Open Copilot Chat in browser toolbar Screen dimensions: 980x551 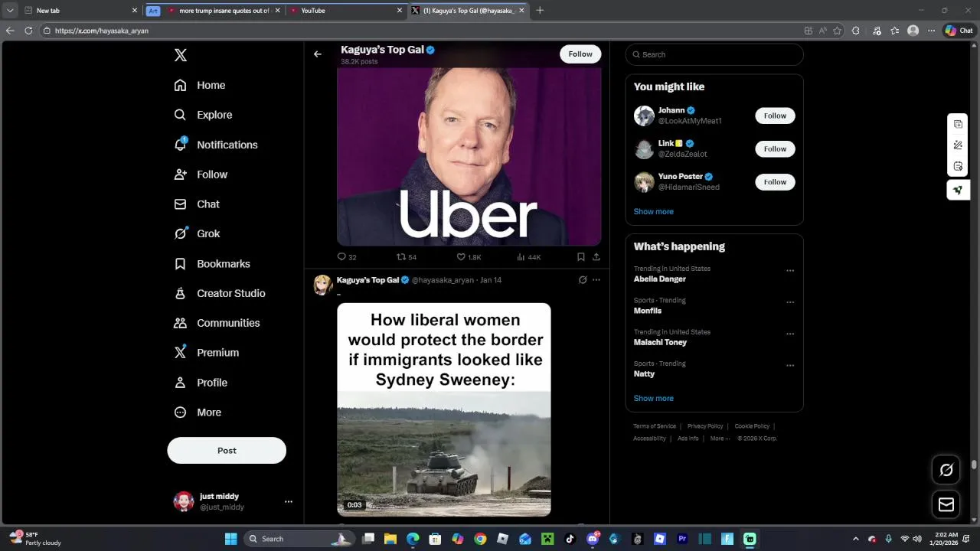point(959,31)
